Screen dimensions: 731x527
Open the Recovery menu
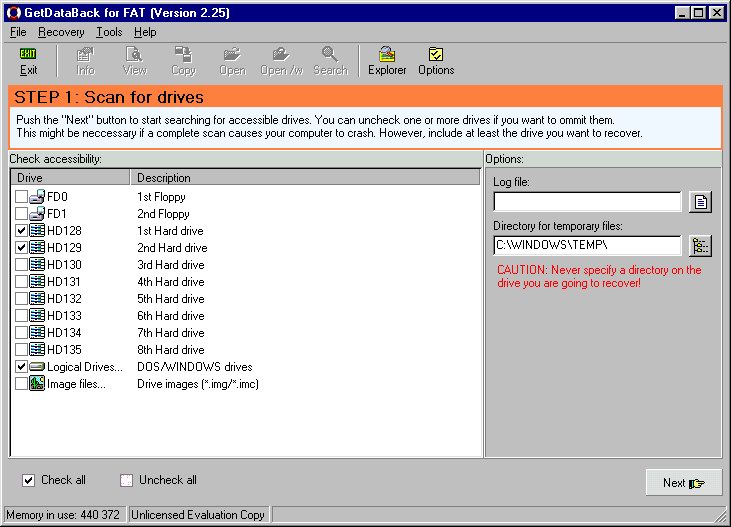(x=61, y=32)
